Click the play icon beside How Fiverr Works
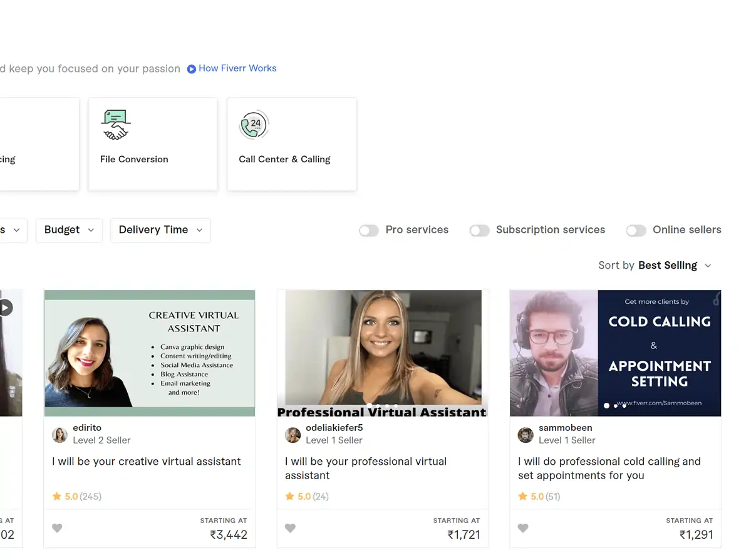 191,69
